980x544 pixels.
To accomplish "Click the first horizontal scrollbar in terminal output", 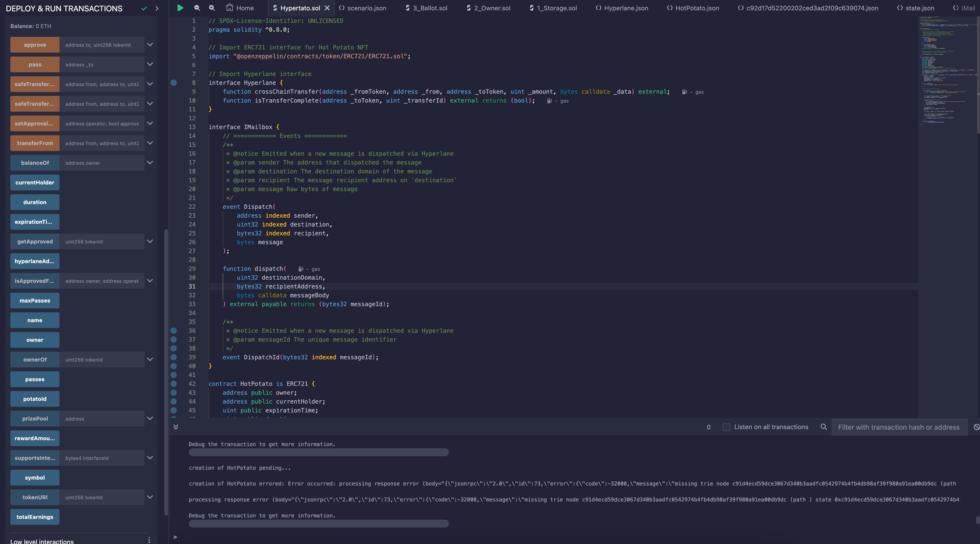I will point(319,452).
